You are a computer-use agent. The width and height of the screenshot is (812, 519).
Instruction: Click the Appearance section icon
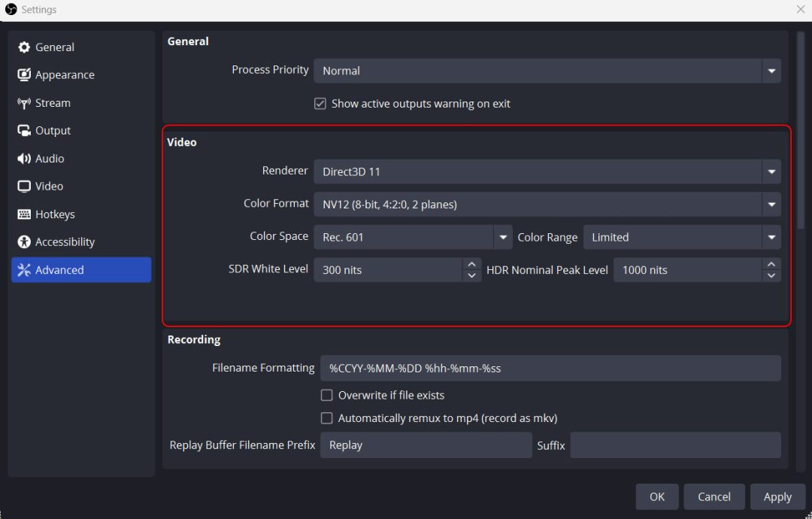pyautogui.click(x=23, y=74)
